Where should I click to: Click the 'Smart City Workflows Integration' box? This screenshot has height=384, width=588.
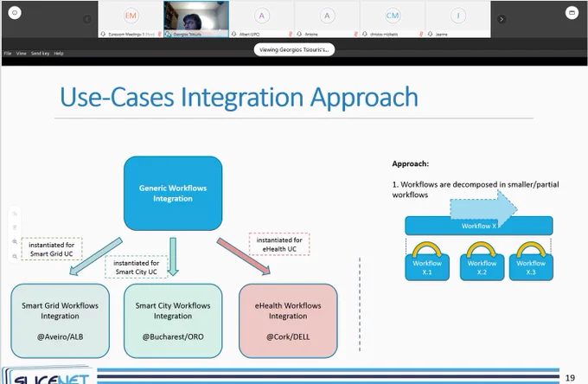click(x=173, y=321)
